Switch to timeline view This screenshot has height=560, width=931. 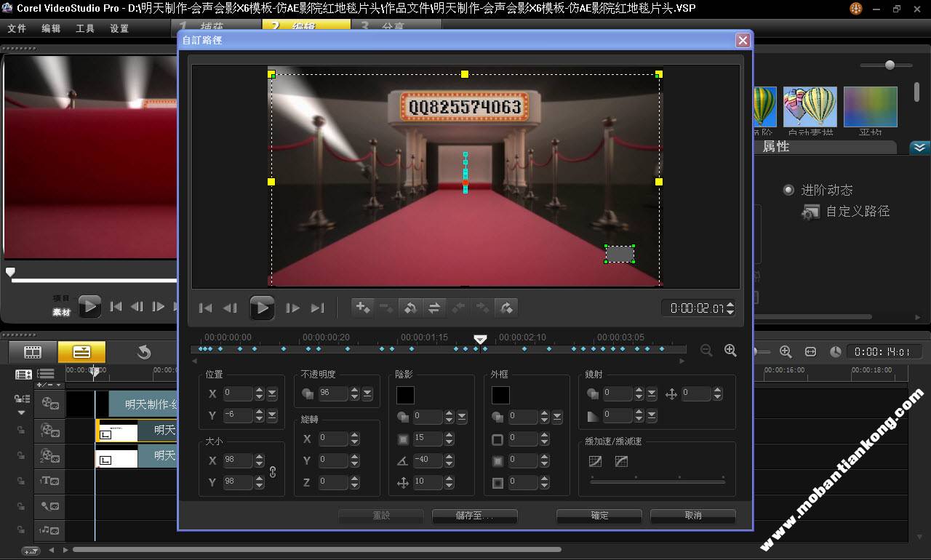(x=81, y=352)
